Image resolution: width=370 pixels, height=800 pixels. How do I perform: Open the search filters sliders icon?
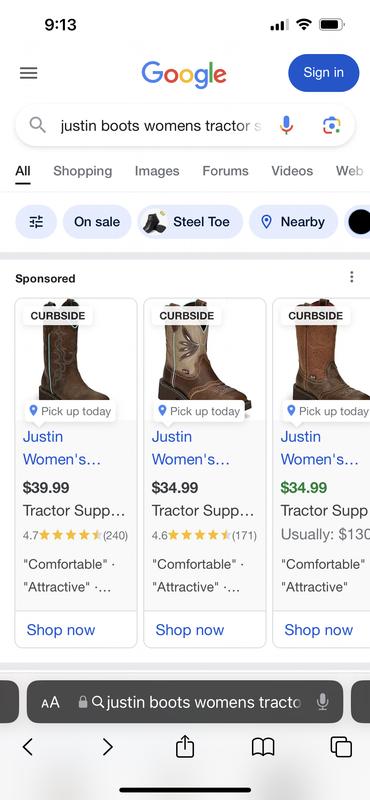pyautogui.click(x=36, y=222)
